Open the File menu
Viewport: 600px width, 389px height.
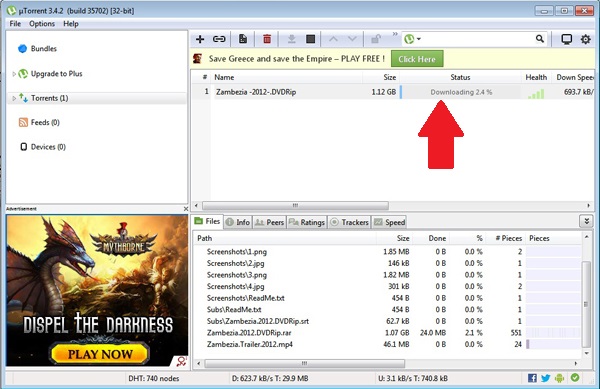(15, 24)
